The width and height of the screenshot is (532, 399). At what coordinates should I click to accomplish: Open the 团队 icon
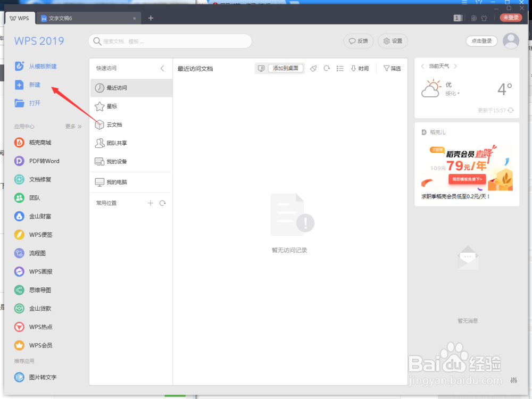pyautogui.click(x=19, y=198)
